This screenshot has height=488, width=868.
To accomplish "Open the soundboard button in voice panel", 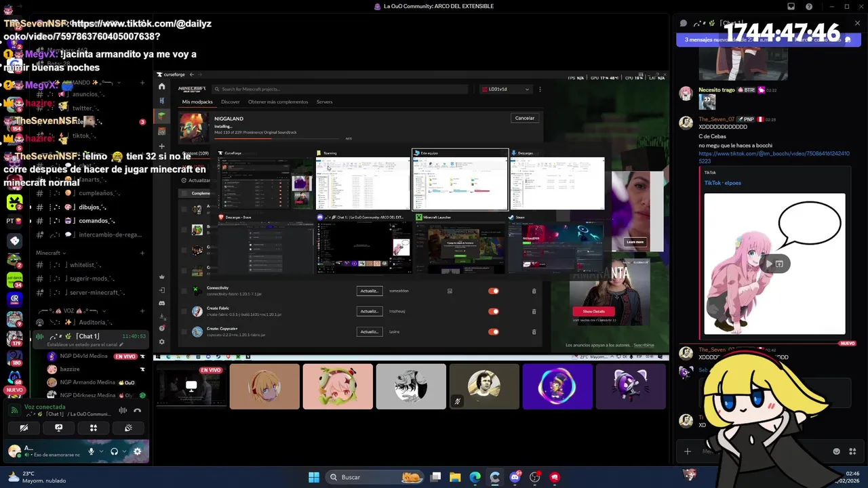I will [128, 428].
